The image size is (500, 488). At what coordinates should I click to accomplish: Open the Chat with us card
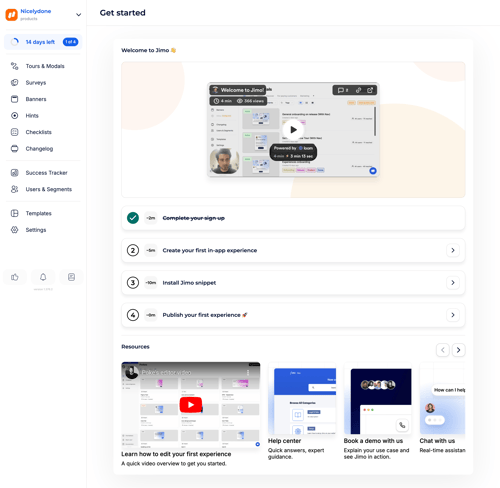tap(442, 408)
